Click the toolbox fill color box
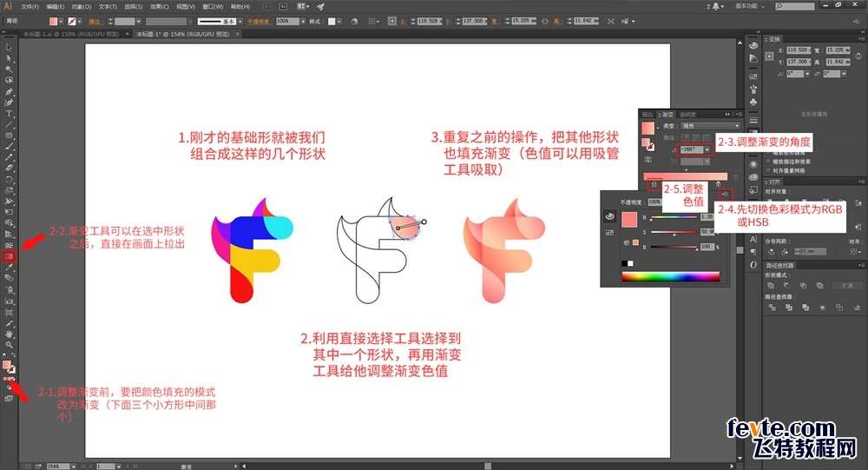Image resolution: width=868 pixels, height=470 pixels. 7,365
